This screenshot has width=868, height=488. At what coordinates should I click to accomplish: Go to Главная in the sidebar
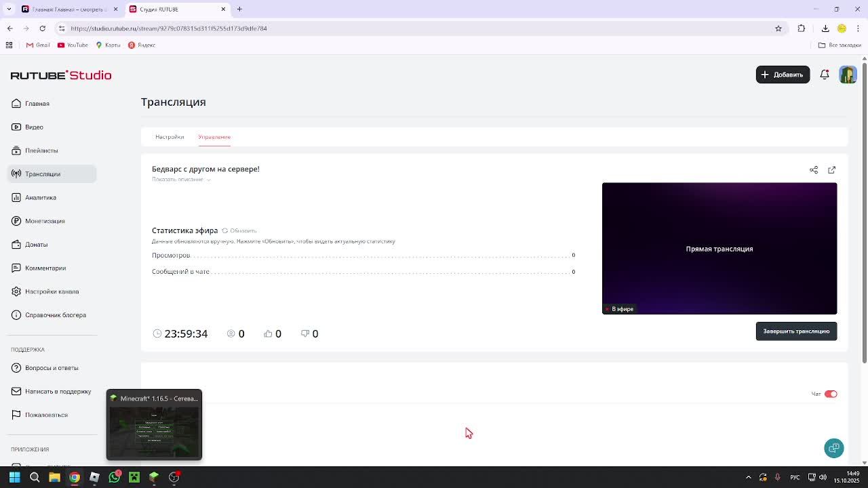tap(52, 104)
